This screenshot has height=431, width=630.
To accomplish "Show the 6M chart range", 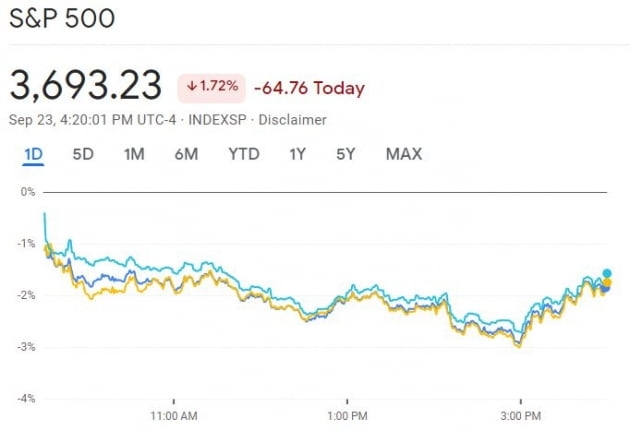I will pyautogui.click(x=185, y=154).
